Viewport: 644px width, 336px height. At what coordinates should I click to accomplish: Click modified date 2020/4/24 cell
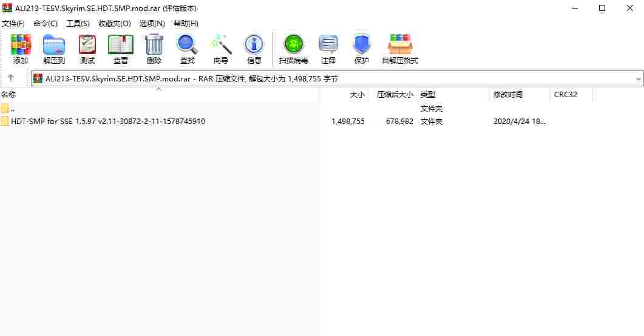520,122
